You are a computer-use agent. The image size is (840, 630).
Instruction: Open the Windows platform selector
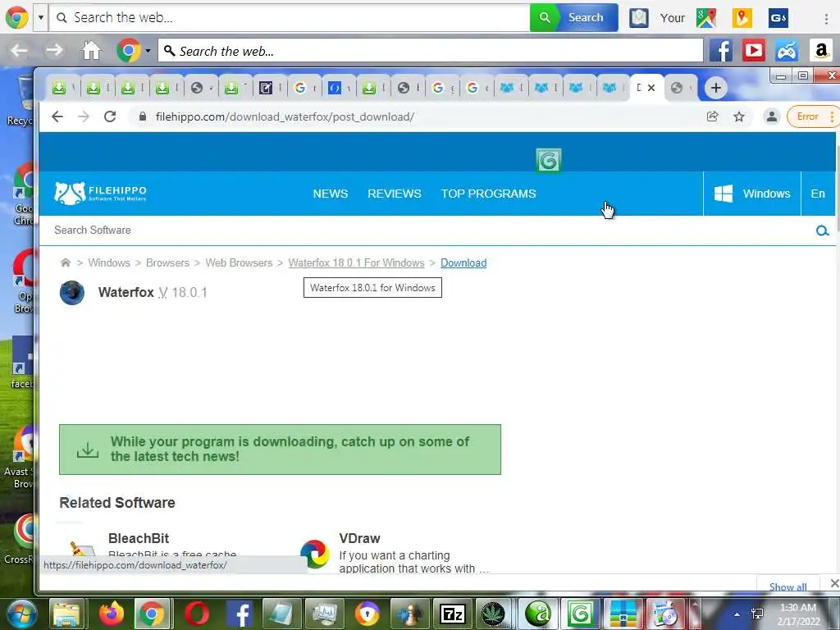click(751, 194)
